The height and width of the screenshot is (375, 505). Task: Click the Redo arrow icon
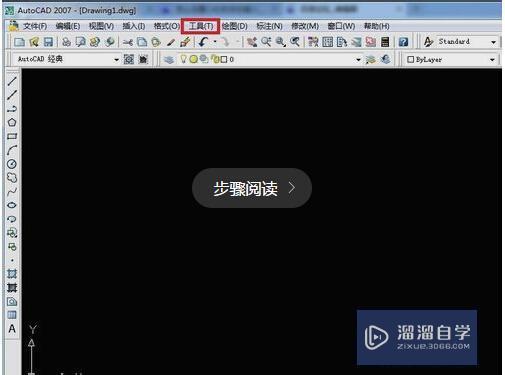pos(226,42)
